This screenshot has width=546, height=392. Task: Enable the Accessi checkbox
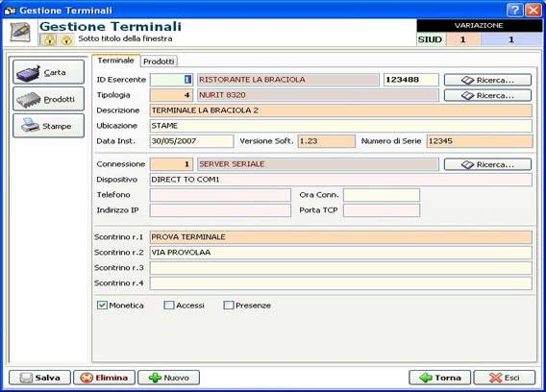coord(169,306)
